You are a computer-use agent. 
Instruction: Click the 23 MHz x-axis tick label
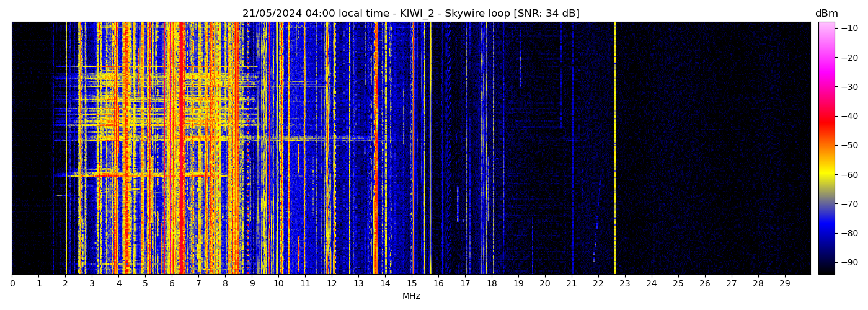[x=624, y=284]
